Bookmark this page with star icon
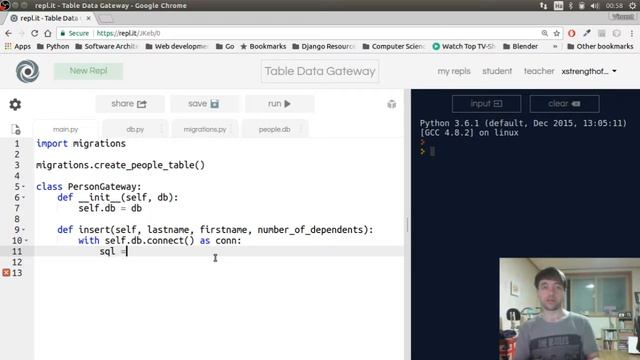The height and width of the screenshot is (360, 640). (x=556, y=33)
